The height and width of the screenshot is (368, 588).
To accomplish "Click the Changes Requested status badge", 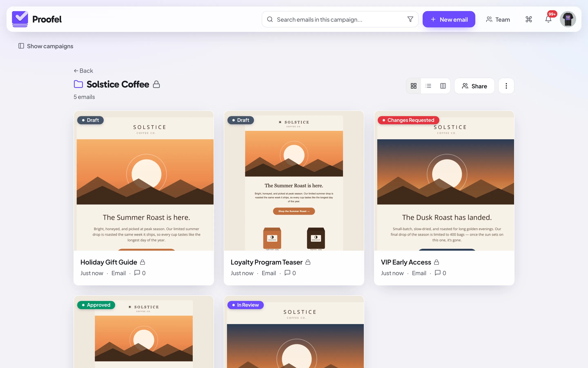I will [x=408, y=120].
